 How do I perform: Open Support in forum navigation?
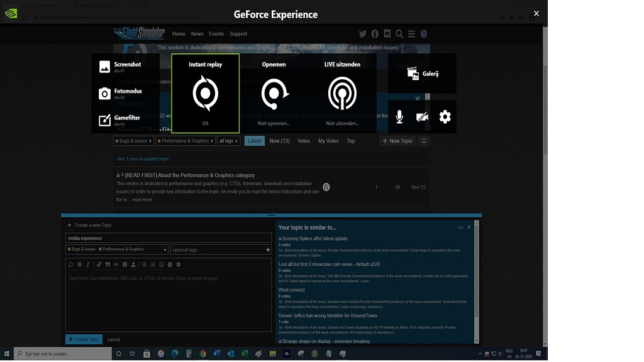point(238,34)
